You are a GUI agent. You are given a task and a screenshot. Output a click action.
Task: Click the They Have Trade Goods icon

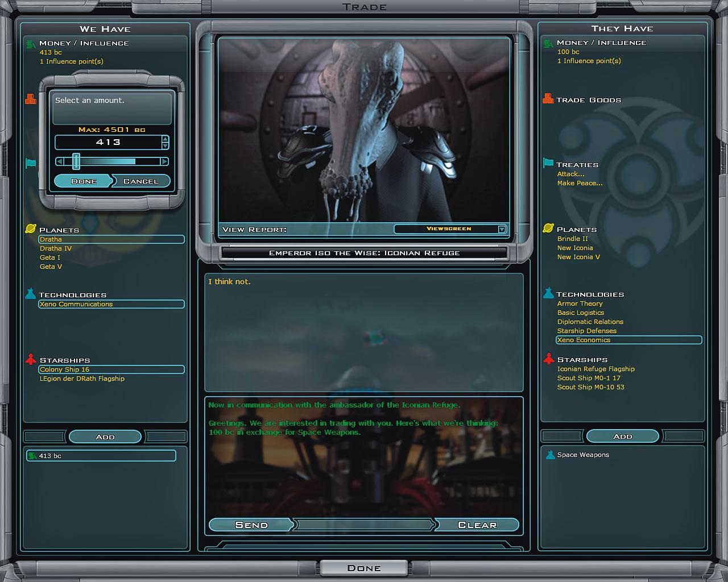(x=548, y=99)
